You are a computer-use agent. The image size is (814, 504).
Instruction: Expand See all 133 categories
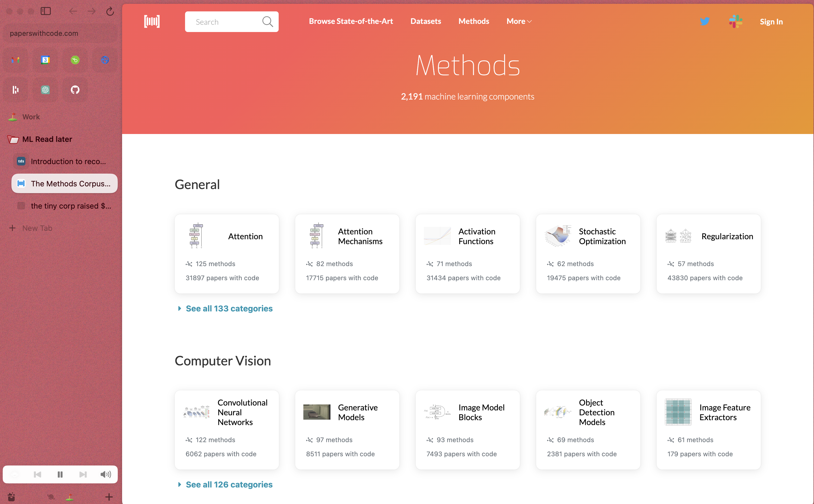[229, 308]
